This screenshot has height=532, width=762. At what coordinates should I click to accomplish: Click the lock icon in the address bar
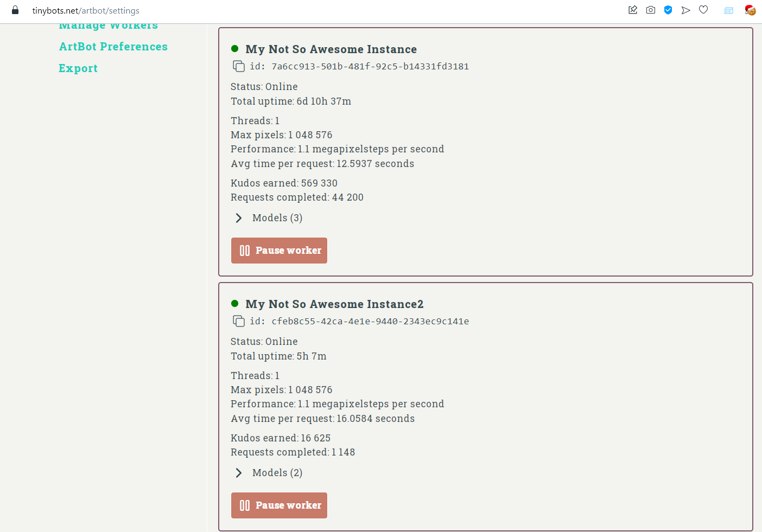point(15,10)
